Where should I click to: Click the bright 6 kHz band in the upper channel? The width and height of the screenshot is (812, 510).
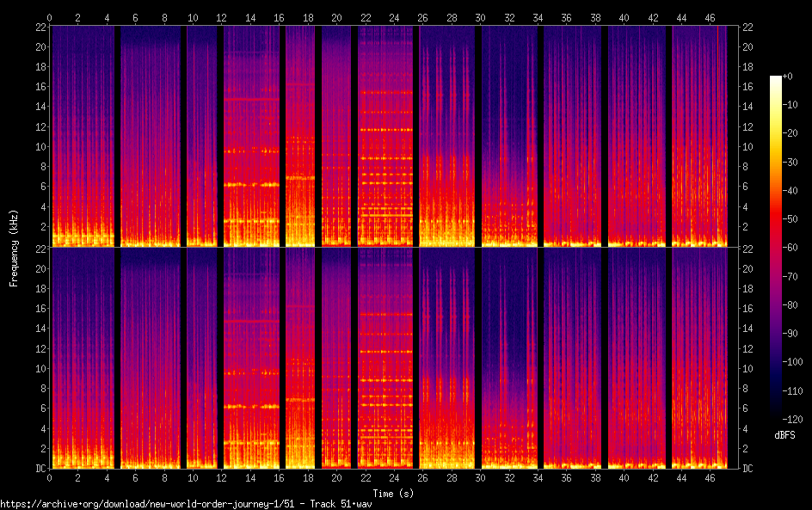[x=252, y=184]
